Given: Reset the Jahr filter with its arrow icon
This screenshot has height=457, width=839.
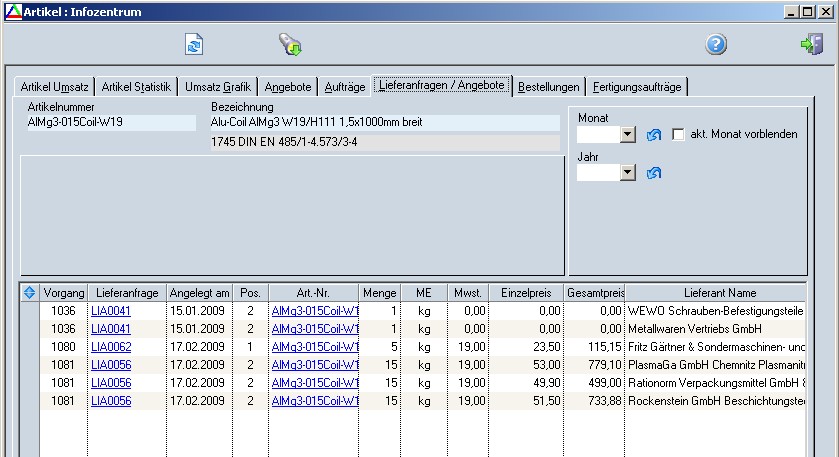Looking at the screenshot, I should click(654, 173).
